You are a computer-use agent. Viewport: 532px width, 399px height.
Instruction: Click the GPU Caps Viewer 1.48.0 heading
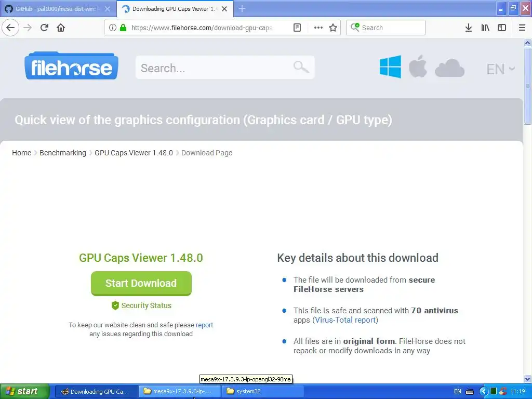click(x=141, y=258)
